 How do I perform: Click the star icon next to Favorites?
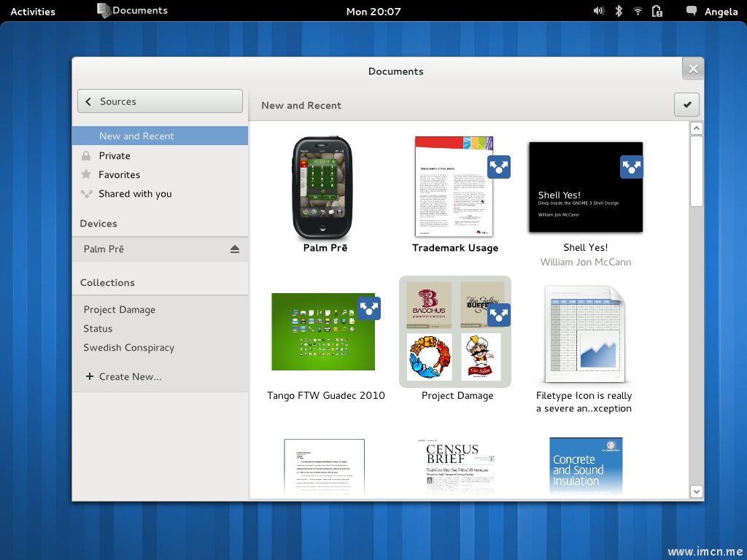pos(86,174)
